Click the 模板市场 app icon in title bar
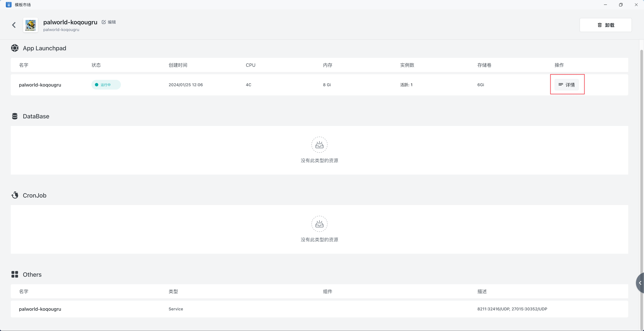Image resolution: width=644 pixels, height=331 pixels. (9, 5)
